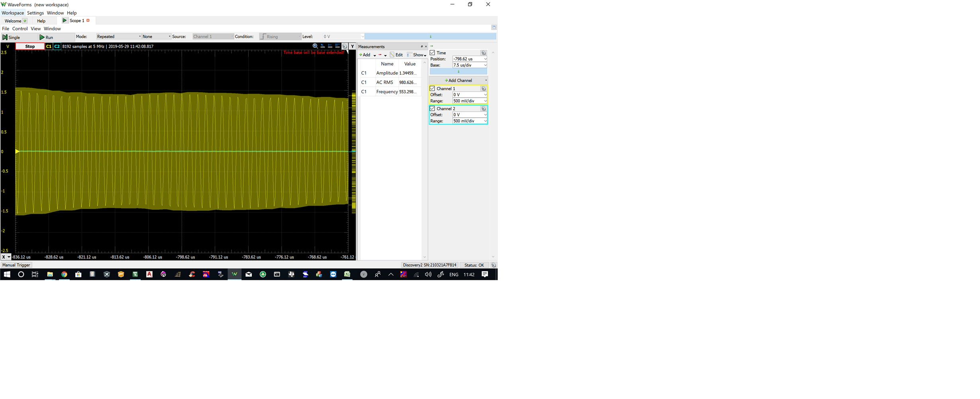Open Channel 2 settings gear icon
The height and width of the screenshot is (399, 980).
(484, 108)
